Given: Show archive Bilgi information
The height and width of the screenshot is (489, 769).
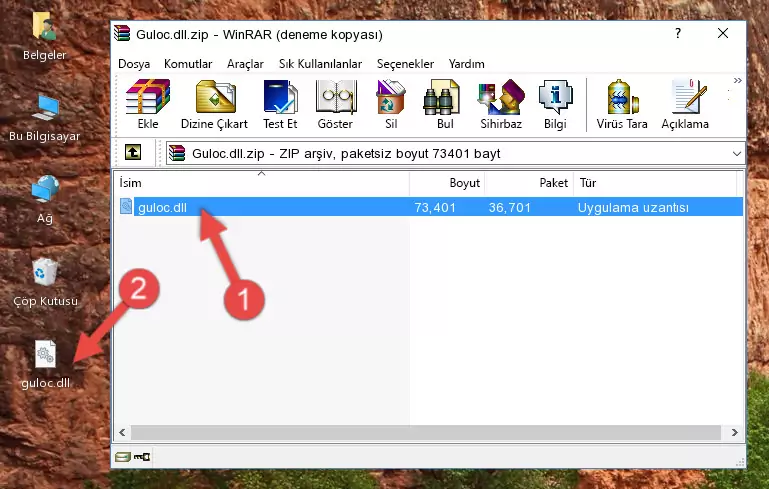Looking at the screenshot, I should coord(555,104).
